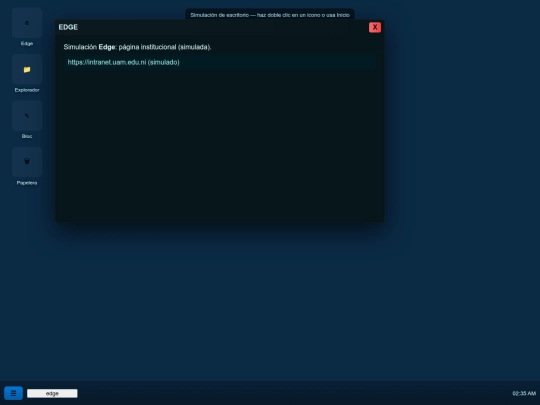Select the Explorador folder icon
The width and height of the screenshot is (540, 405).
pos(27,70)
